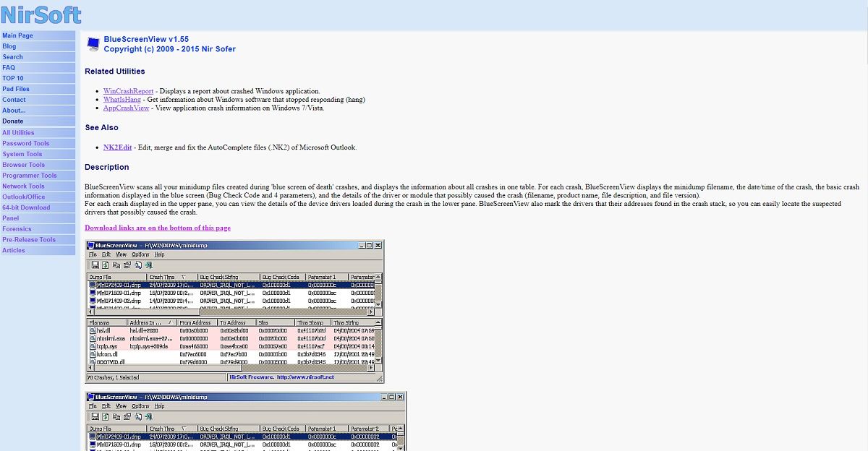Open the File menu in BlueScreenView
The width and height of the screenshot is (868, 451).
pyautogui.click(x=93, y=254)
